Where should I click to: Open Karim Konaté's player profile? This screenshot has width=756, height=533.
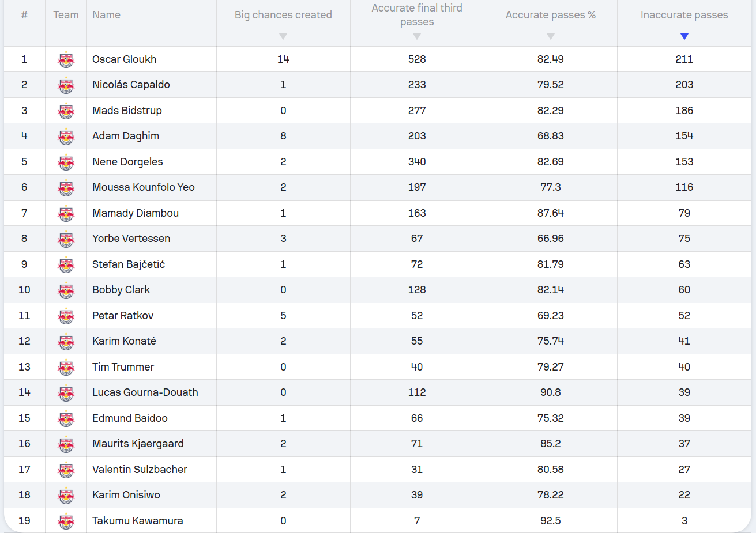[124, 341]
